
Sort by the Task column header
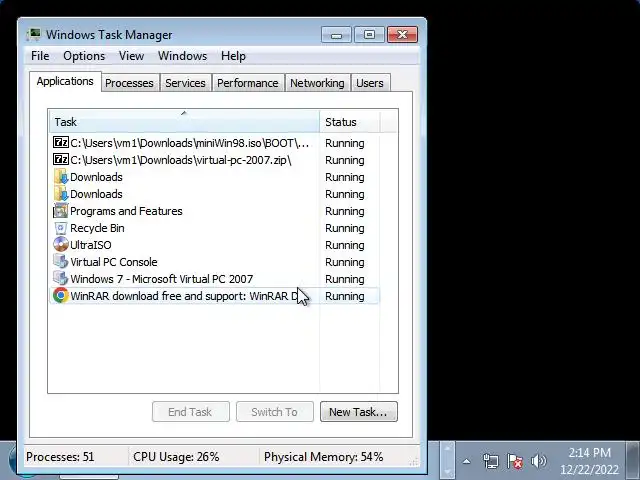coord(184,122)
